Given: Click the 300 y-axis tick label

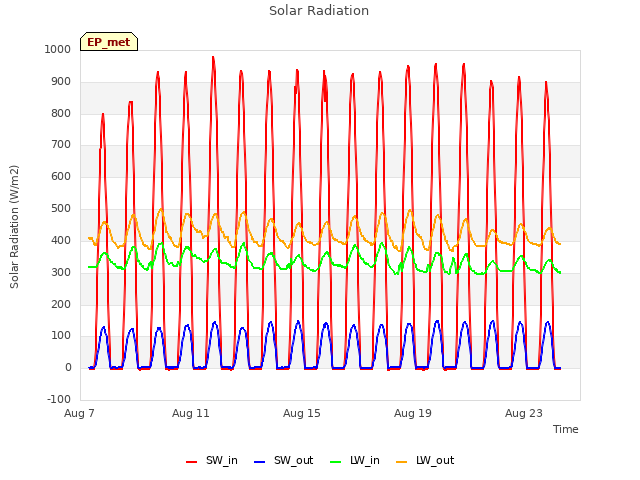Looking at the screenshot, I should [61, 272].
